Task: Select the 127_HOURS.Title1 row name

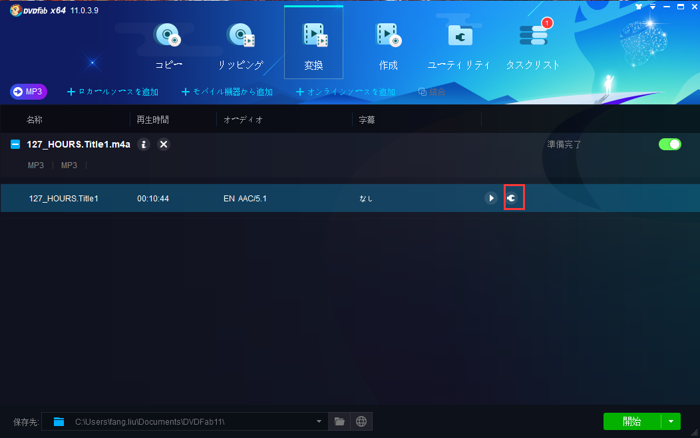Action: [63, 199]
